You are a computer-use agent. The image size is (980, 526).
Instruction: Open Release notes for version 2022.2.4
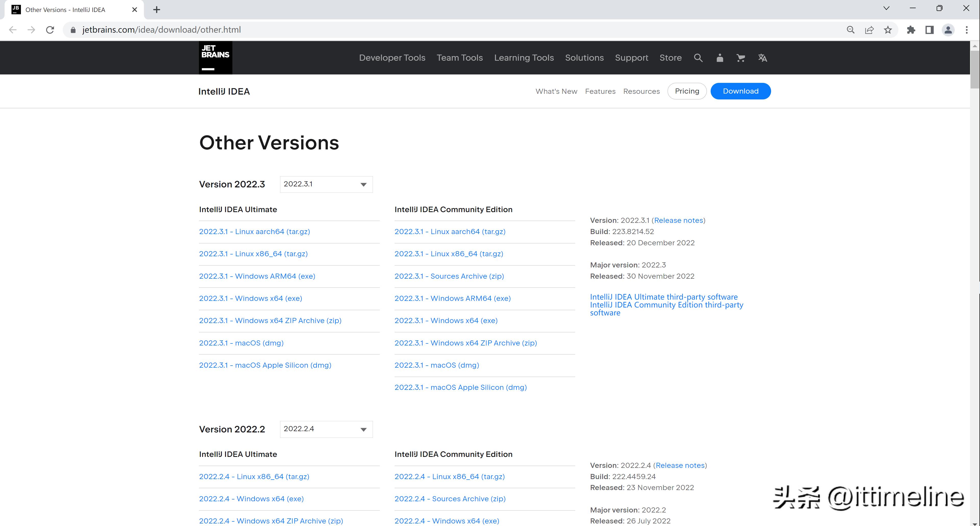coord(680,466)
